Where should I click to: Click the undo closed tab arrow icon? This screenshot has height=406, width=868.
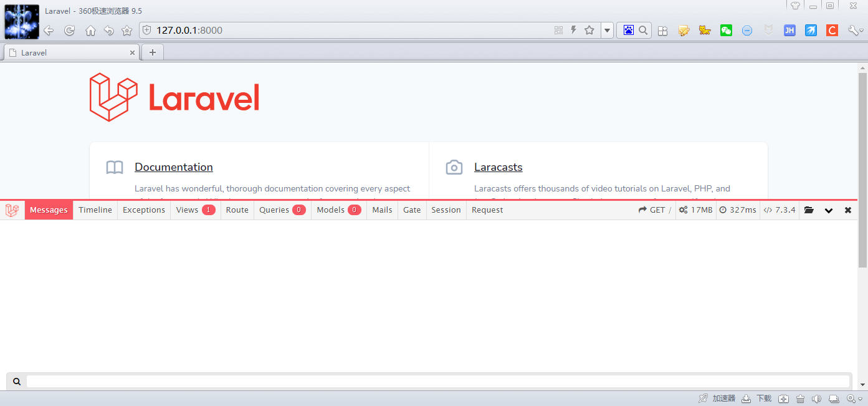tap(108, 31)
